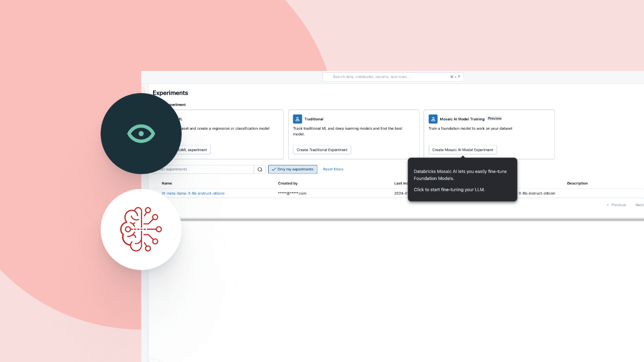Click the Mosaic AI Model Training icon
The width and height of the screenshot is (644, 362).
[433, 119]
